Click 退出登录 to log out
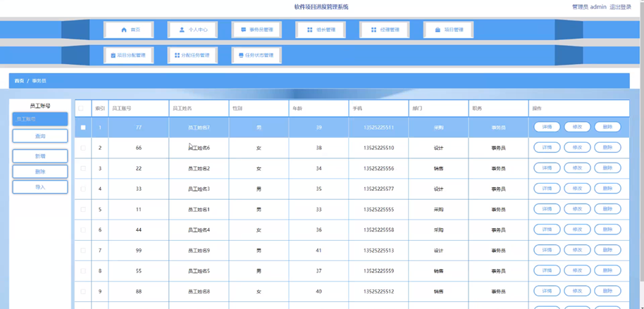The image size is (644, 309). (621, 7)
